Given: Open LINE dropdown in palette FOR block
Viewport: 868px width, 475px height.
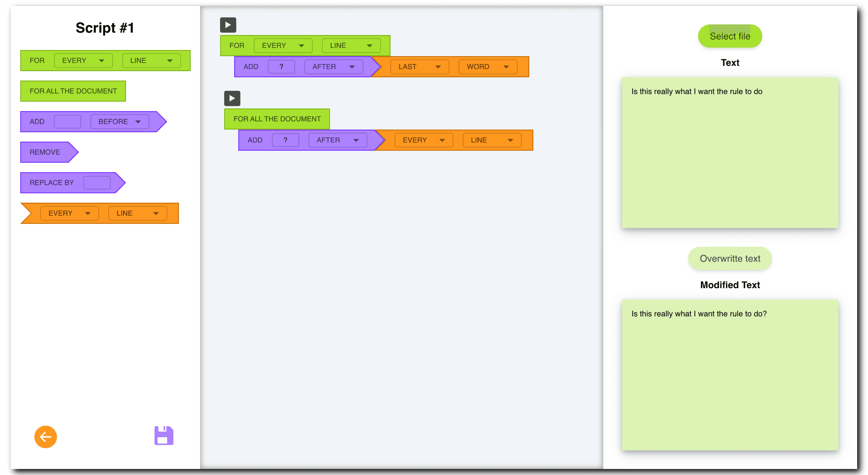Looking at the screenshot, I should pos(151,61).
